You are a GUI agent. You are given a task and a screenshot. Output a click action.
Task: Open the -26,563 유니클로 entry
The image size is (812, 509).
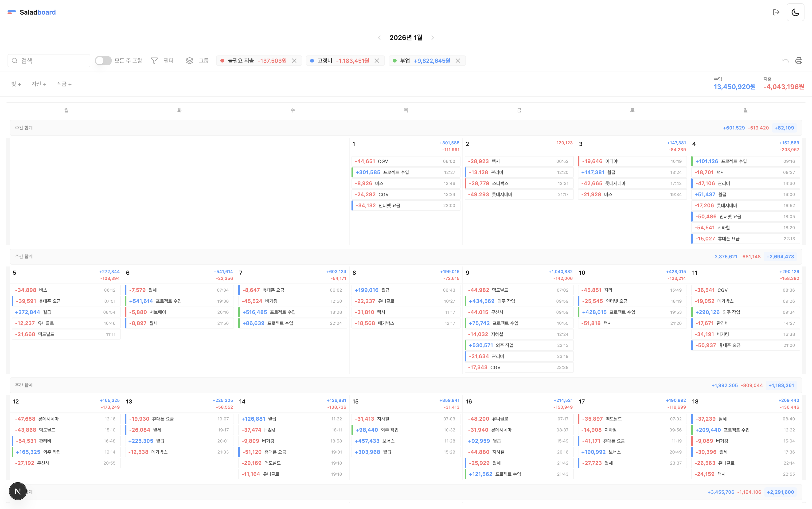click(x=745, y=463)
